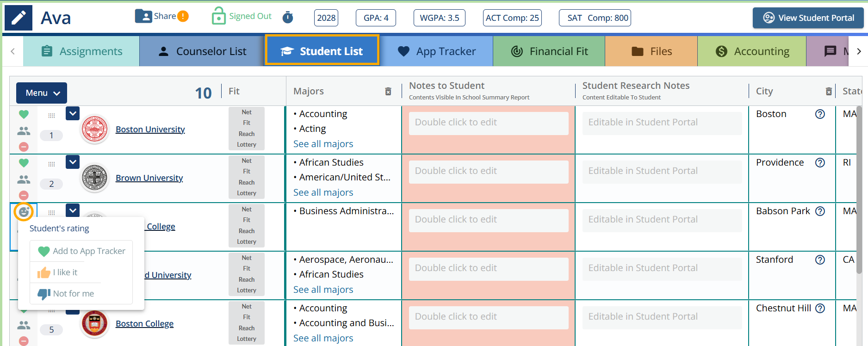
Task: Open help icon next to Providence city
Action: tap(820, 163)
